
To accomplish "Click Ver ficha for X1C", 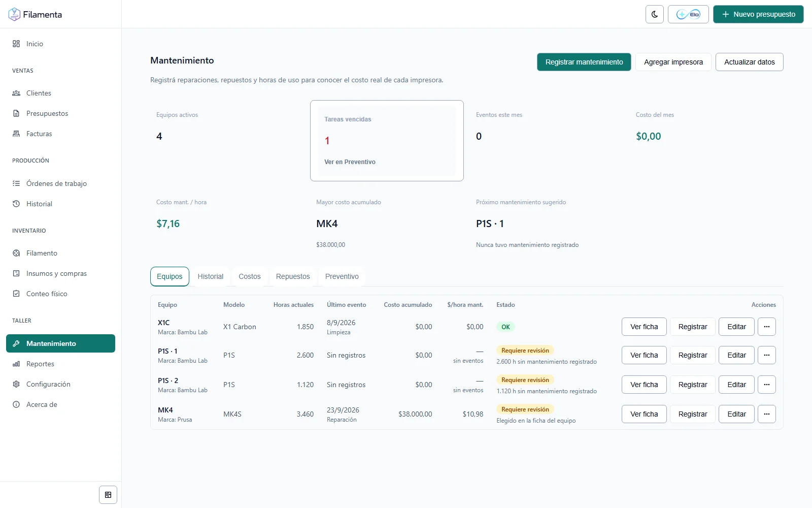I will click(644, 327).
